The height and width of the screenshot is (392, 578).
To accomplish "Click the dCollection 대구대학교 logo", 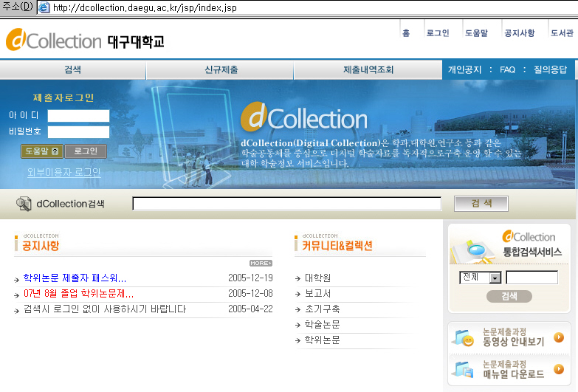I will point(85,40).
